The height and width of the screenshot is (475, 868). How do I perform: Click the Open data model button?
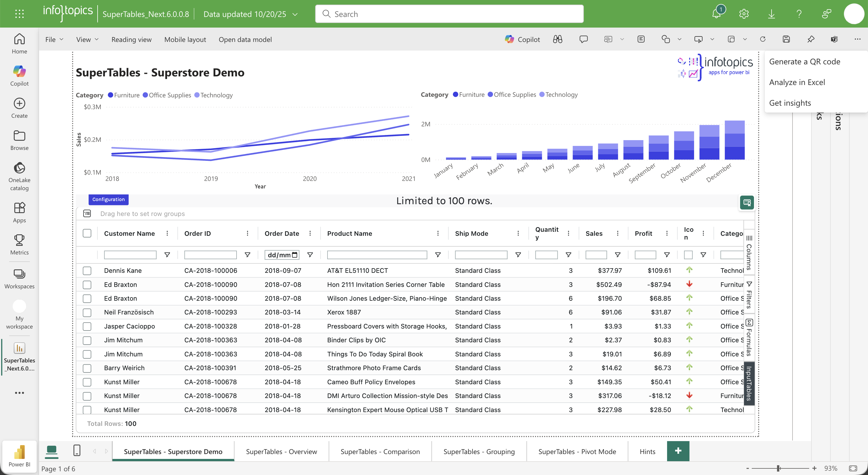click(x=245, y=39)
